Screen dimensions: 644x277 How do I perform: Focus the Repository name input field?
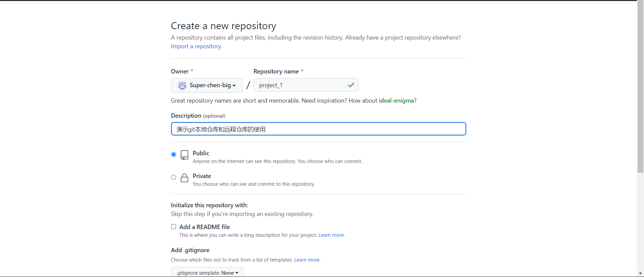pyautogui.click(x=306, y=85)
